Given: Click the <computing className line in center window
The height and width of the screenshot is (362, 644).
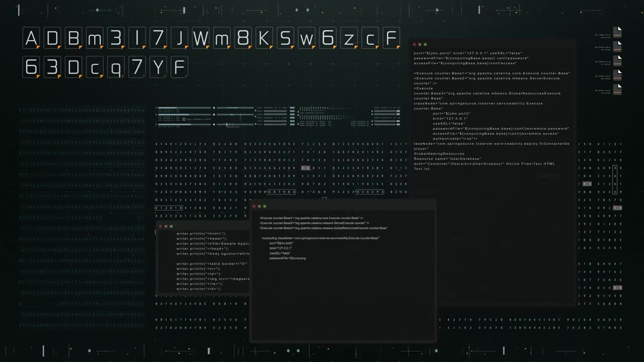Looking at the screenshot, I should [320, 238].
